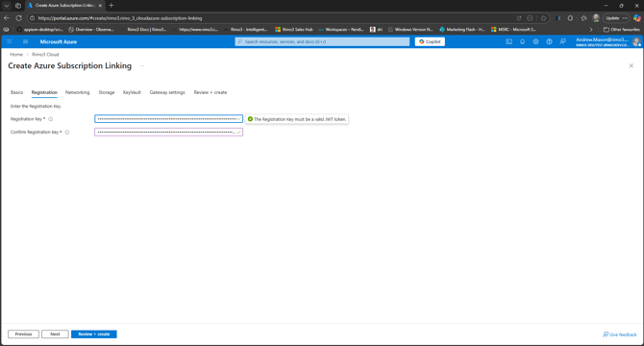Switch to the Gateway settings tab
This screenshot has height=346, width=644.
click(167, 92)
